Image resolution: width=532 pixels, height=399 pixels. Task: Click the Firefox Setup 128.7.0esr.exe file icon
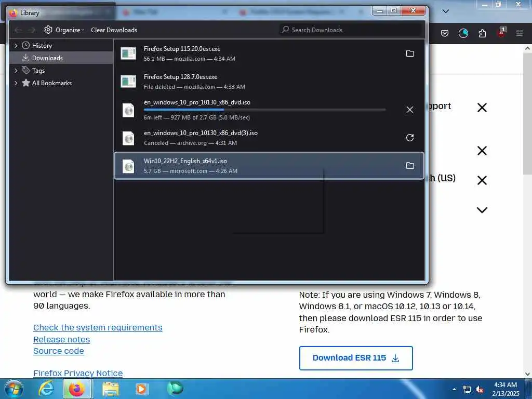click(x=128, y=82)
